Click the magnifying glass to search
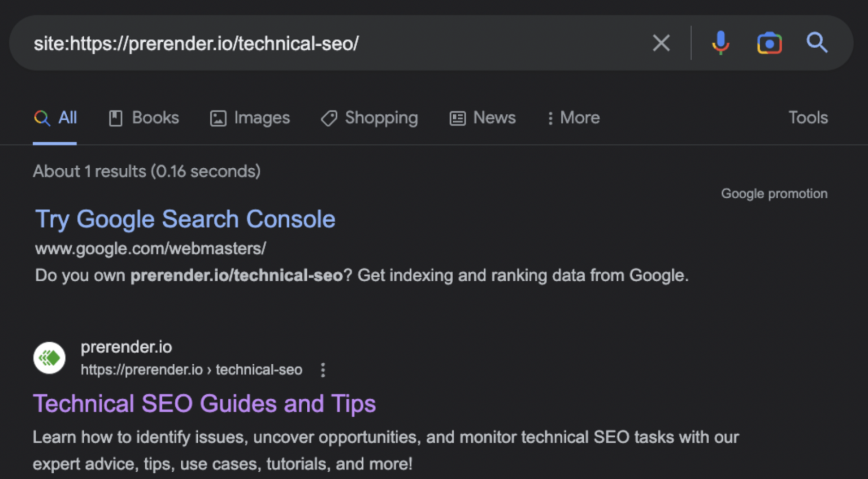Image resolution: width=868 pixels, height=479 pixels. (817, 43)
